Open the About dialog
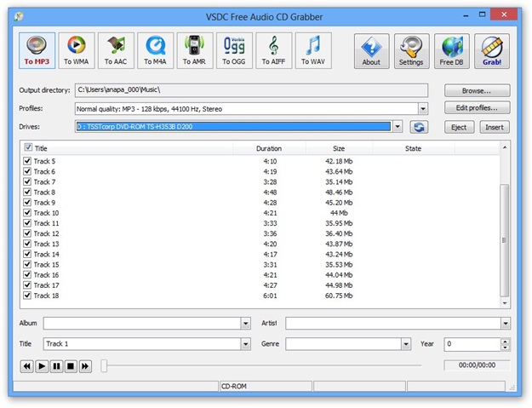Screen dimensions: 532x408 click(371, 51)
